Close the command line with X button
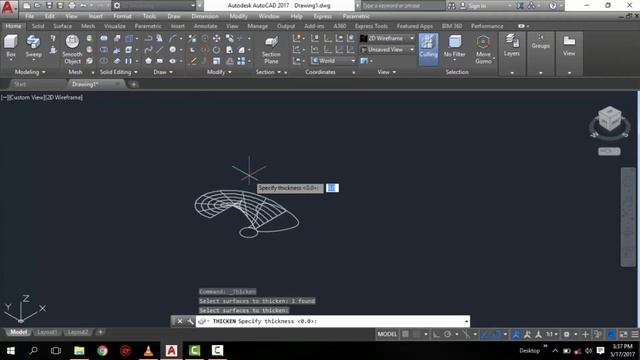 point(180,321)
